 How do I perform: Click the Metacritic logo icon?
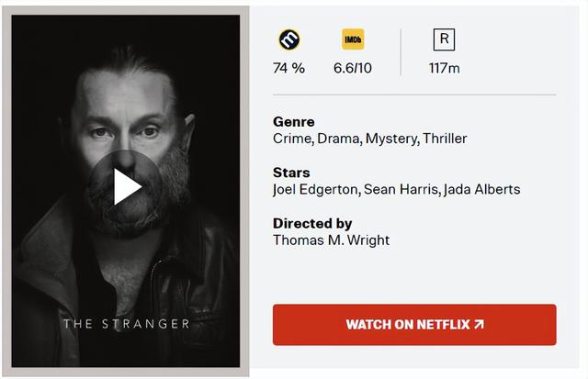[x=289, y=39]
